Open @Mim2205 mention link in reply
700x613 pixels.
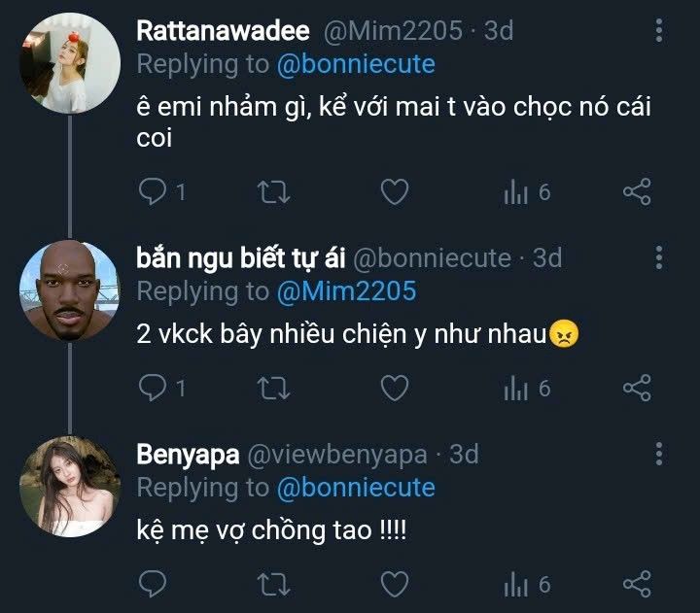tap(346, 290)
